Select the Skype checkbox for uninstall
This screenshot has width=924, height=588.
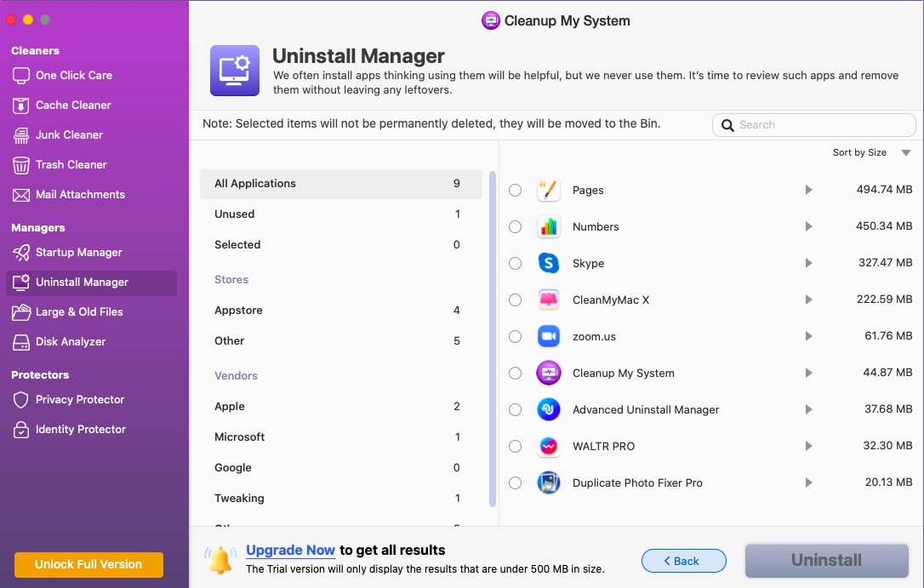click(515, 263)
